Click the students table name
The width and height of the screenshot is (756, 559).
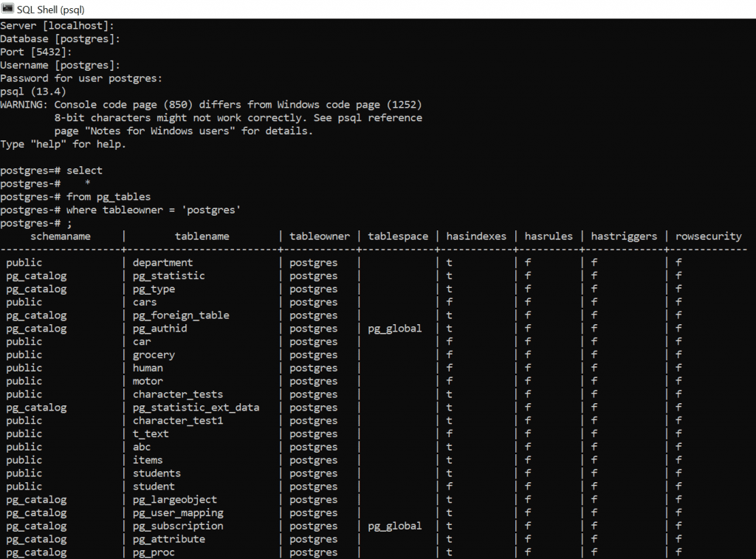click(156, 473)
